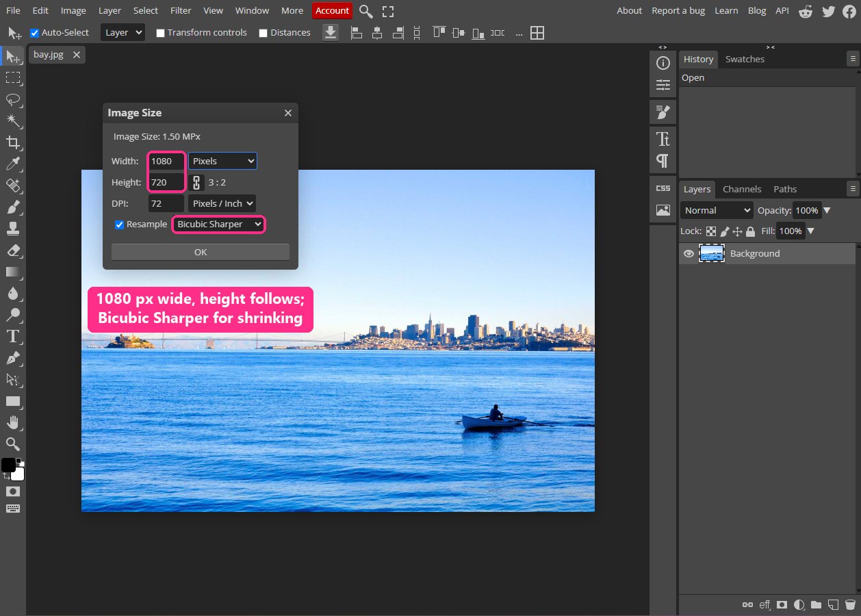This screenshot has width=861, height=616.
Task: Open the Pixels unit dropdown
Action: click(x=223, y=161)
